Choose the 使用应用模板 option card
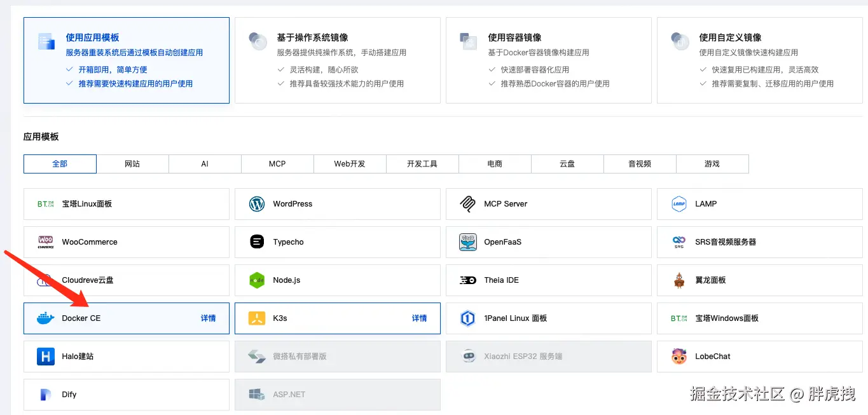This screenshot has height=415, width=868. coord(127,60)
